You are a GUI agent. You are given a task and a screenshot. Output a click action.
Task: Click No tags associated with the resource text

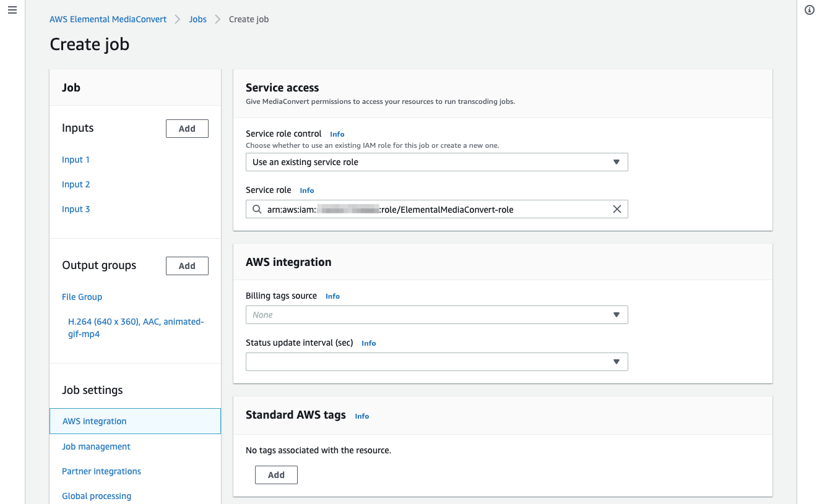[x=318, y=450]
